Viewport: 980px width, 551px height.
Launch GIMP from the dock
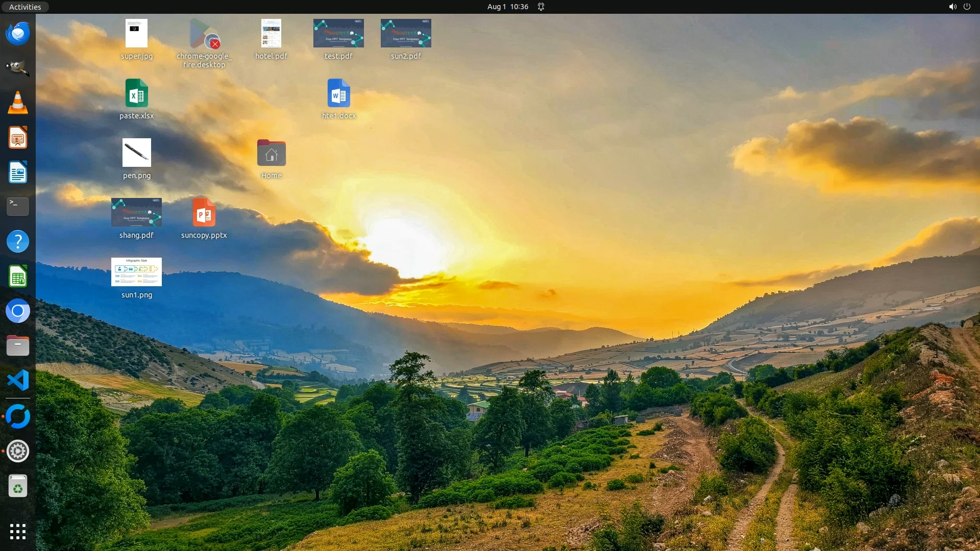click(x=18, y=68)
